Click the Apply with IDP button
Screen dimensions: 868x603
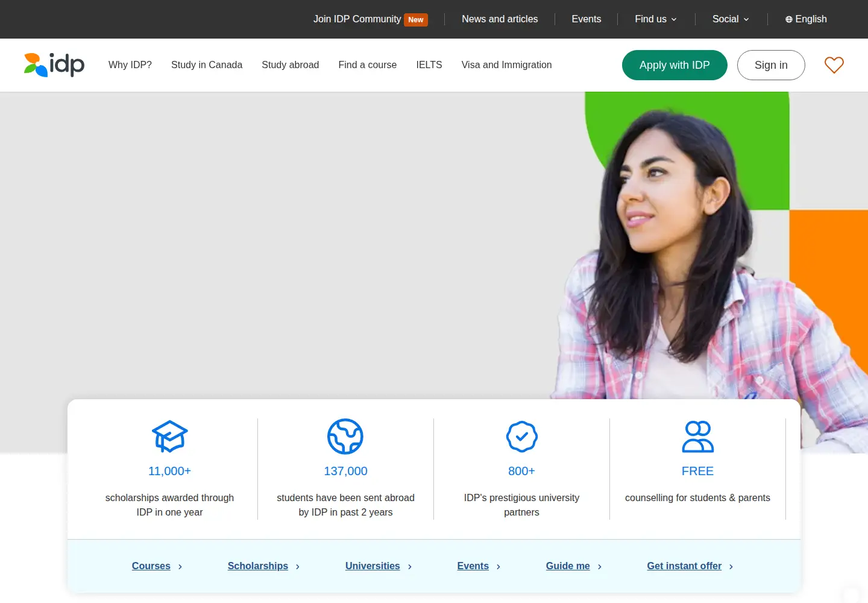(675, 65)
